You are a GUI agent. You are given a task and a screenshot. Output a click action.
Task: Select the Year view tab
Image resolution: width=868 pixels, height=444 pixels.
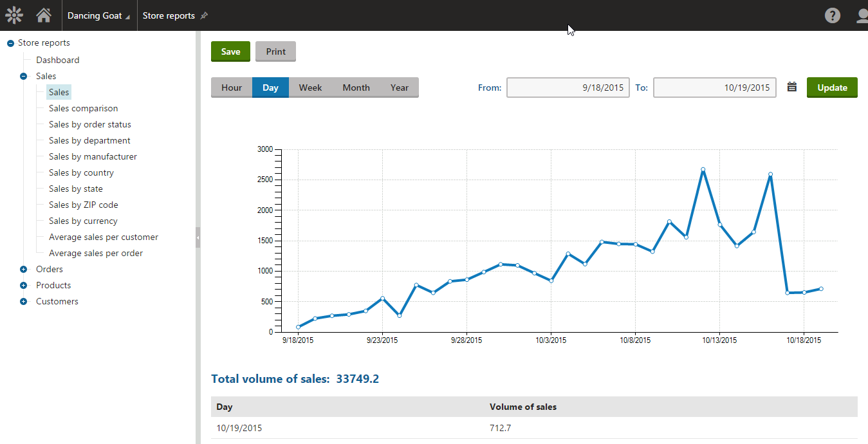point(399,87)
